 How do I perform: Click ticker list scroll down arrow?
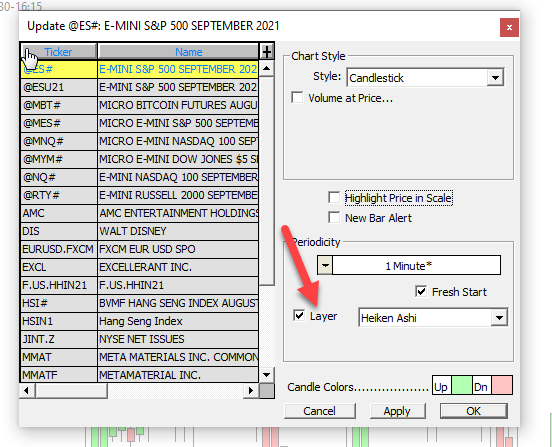click(x=266, y=375)
